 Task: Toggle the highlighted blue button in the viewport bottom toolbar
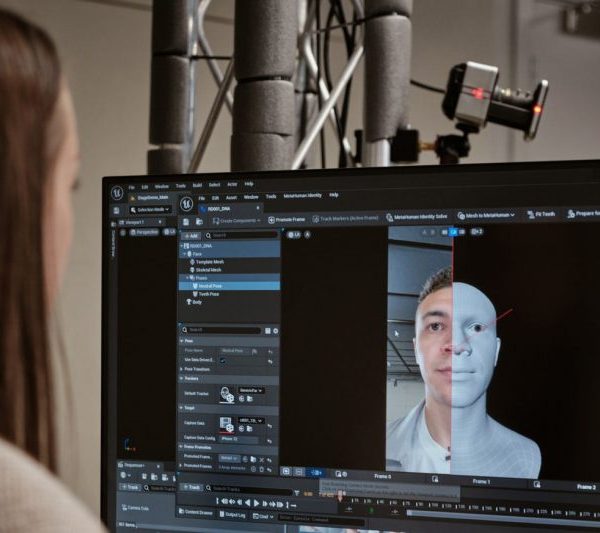[x=316, y=473]
